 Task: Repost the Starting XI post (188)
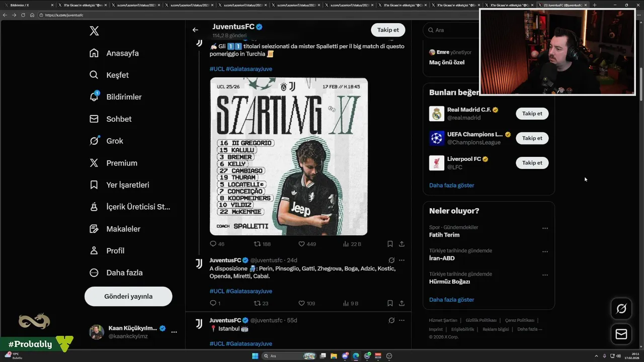pyautogui.click(x=262, y=244)
